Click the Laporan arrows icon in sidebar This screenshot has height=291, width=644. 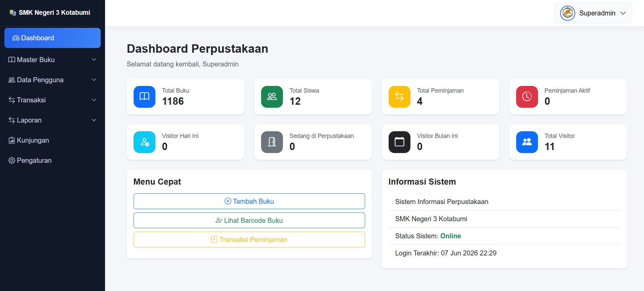(x=12, y=120)
